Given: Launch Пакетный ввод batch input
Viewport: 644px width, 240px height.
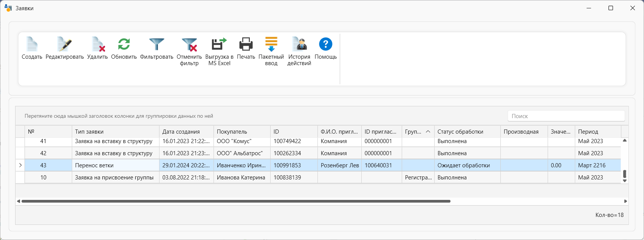Looking at the screenshot, I should [271, 51].
